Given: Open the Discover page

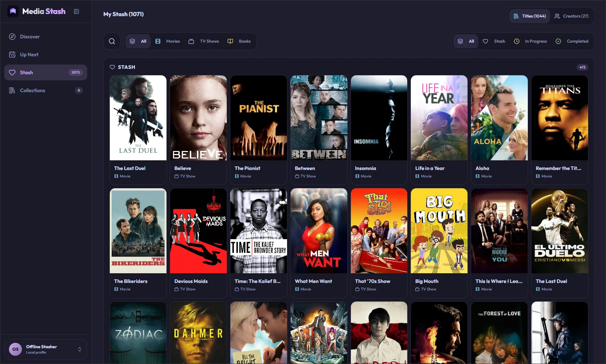Looking at the screenshot, I should (46, 37).
